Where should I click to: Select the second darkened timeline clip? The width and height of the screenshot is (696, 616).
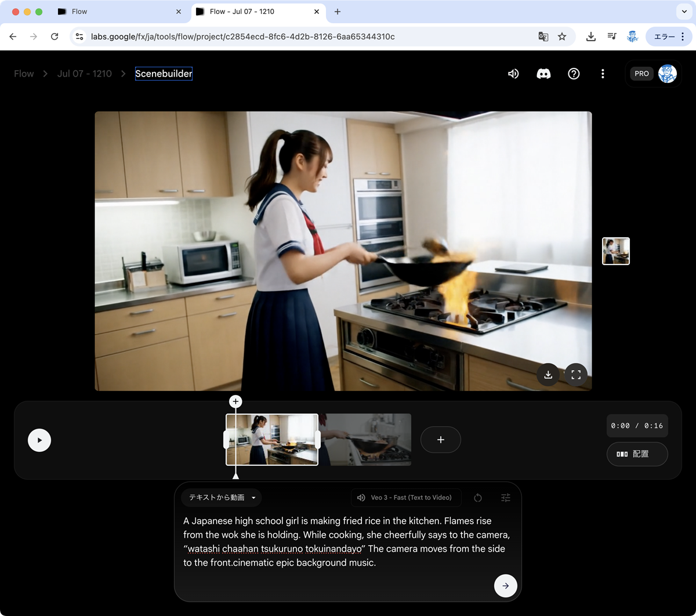[x=367, y=440]
